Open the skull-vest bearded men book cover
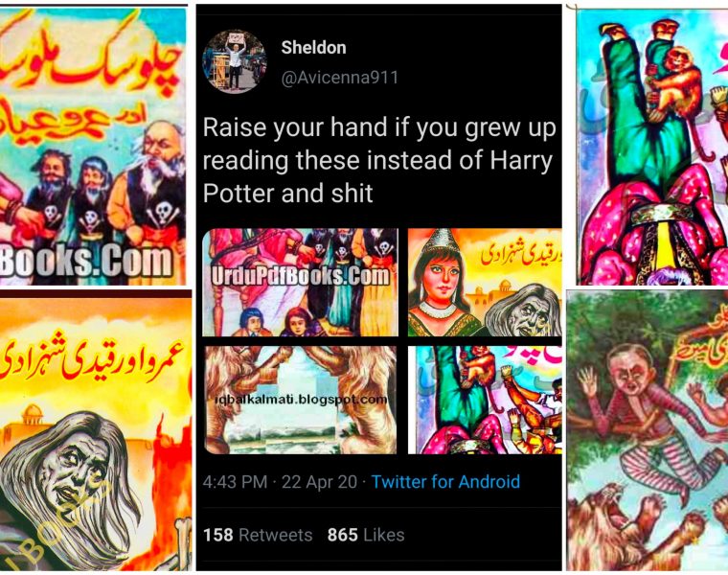Viewport: 728px width, 575px height. coord(93,147)
